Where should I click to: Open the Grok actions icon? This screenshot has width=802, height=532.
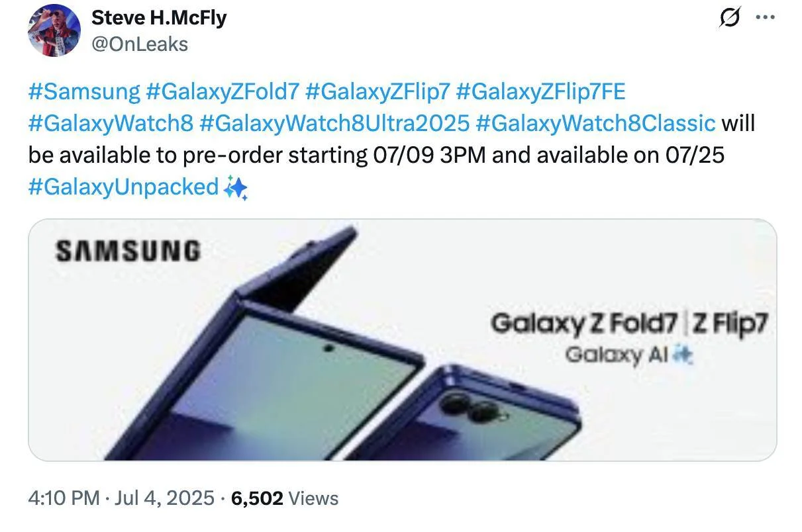(x=729, y=19)
